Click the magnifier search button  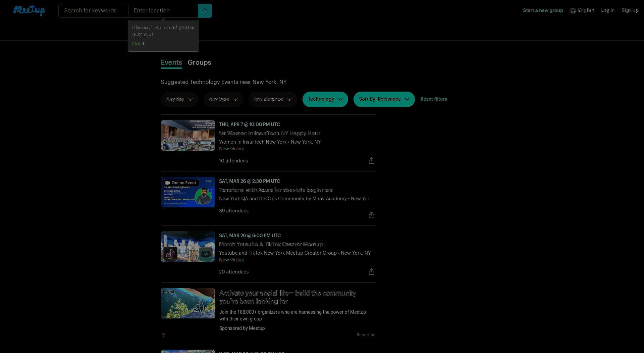click(205, 11)
